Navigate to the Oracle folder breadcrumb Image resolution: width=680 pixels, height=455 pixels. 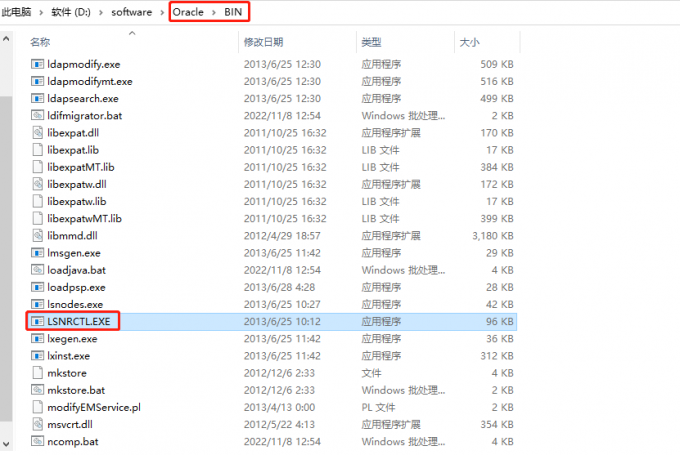(188, 12)
